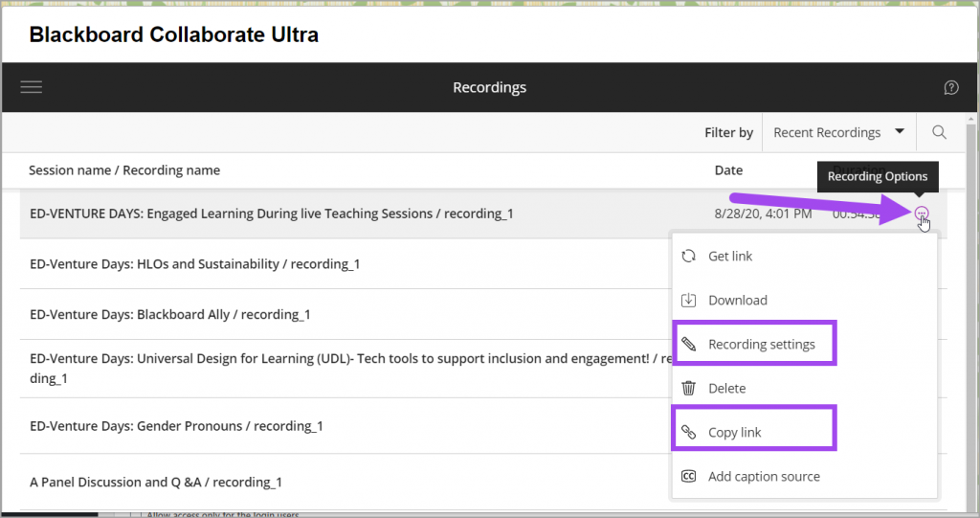980x518 pixels.
Task: Click the Get link refresh icon
Action: [688, 256]
